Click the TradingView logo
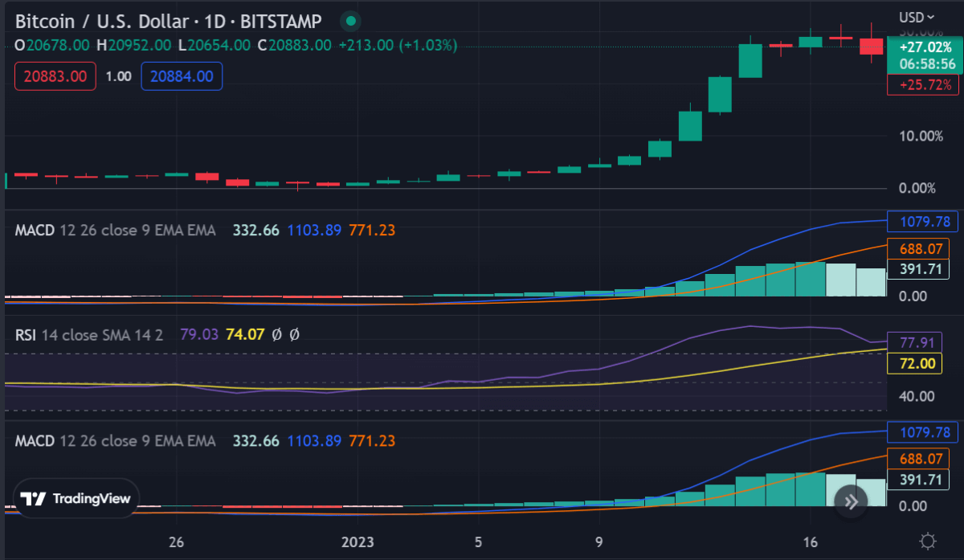Screen dimensions: 964x560 tap(76, 499)
